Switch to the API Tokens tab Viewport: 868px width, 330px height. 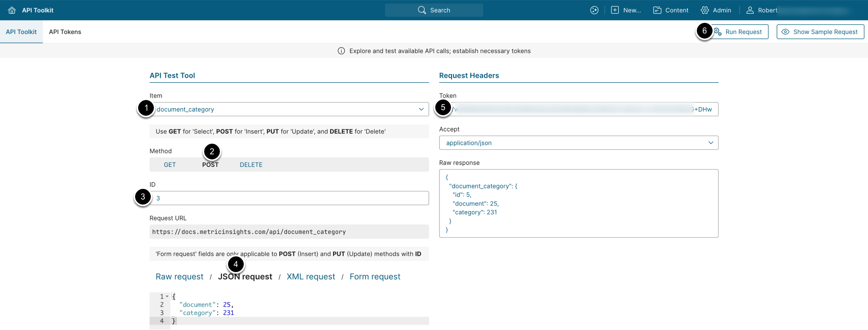[x=65, y=32]
